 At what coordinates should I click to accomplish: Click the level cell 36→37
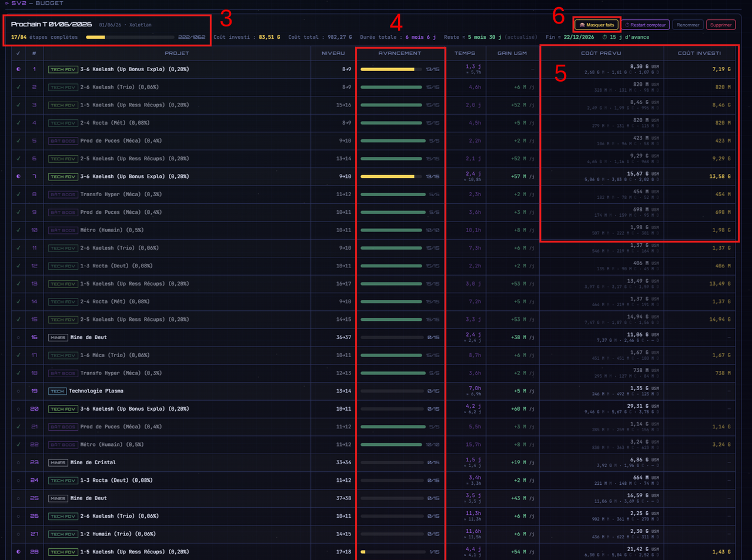pos(343,337)
